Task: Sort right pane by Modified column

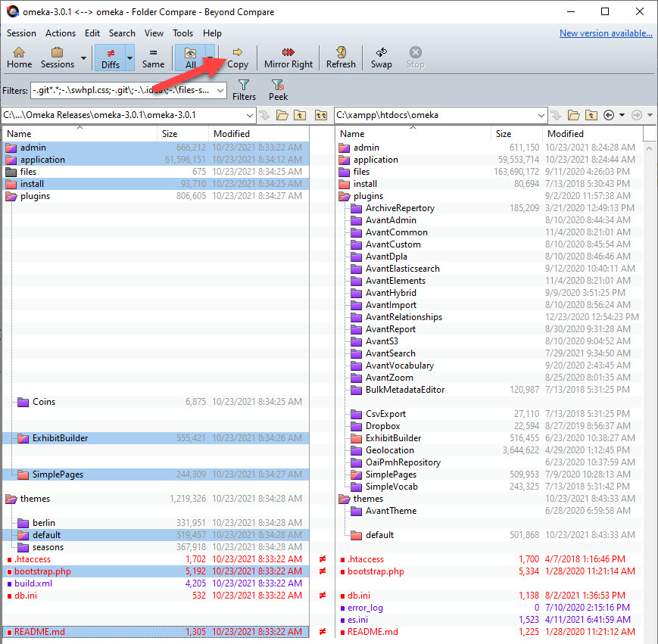Action: click(x=593, y=134)
